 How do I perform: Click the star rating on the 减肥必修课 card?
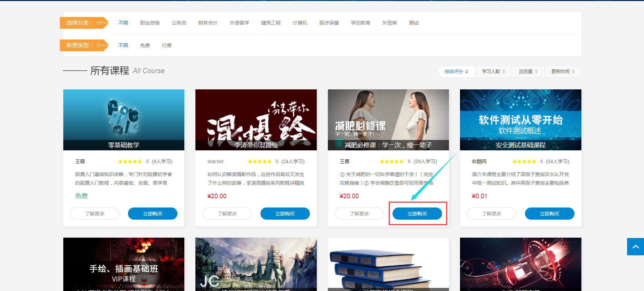pyautogui.click(x=392, y=161)
